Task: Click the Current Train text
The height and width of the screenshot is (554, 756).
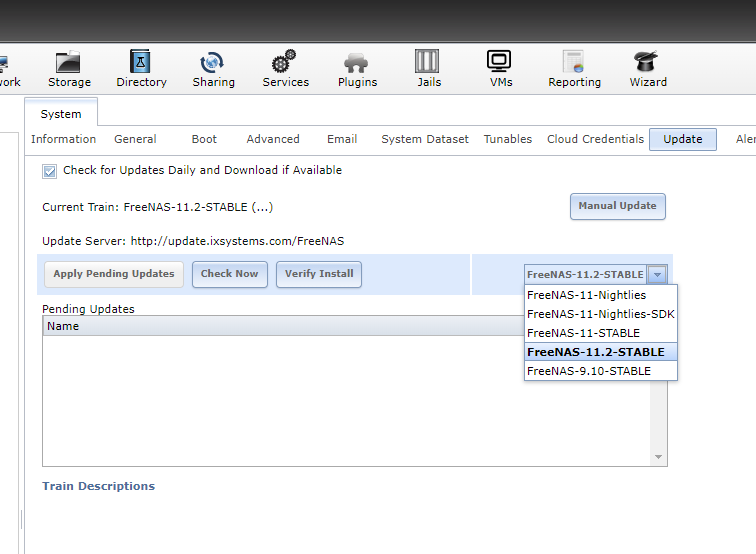Action: (x=158, y=207)
